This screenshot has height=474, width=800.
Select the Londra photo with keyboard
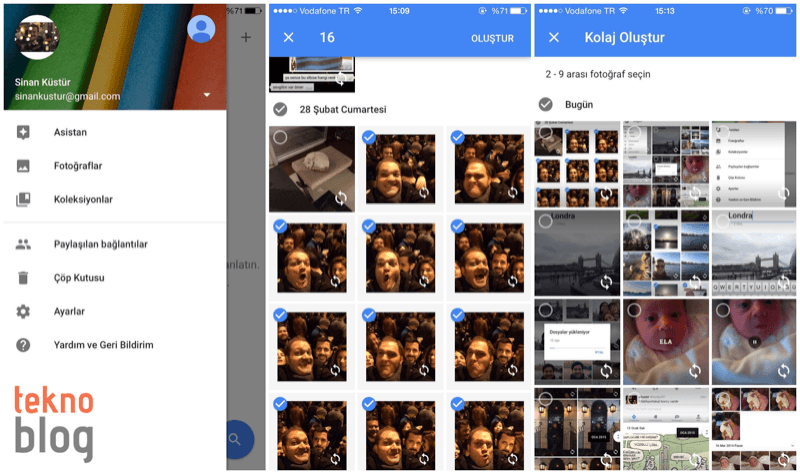point(754,253)
